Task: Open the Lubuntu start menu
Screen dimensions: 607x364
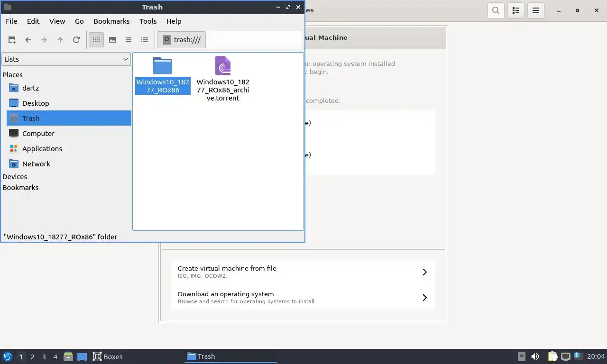Action: coord(7,356)
